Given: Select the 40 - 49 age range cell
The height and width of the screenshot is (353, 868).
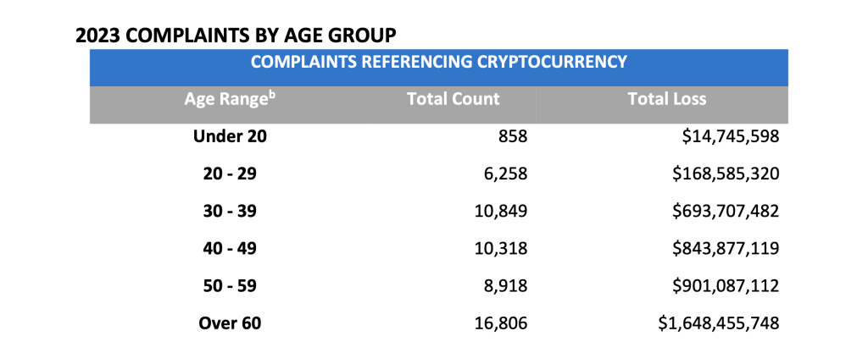Looking at the screenshot, I should (x=230, y=249).
